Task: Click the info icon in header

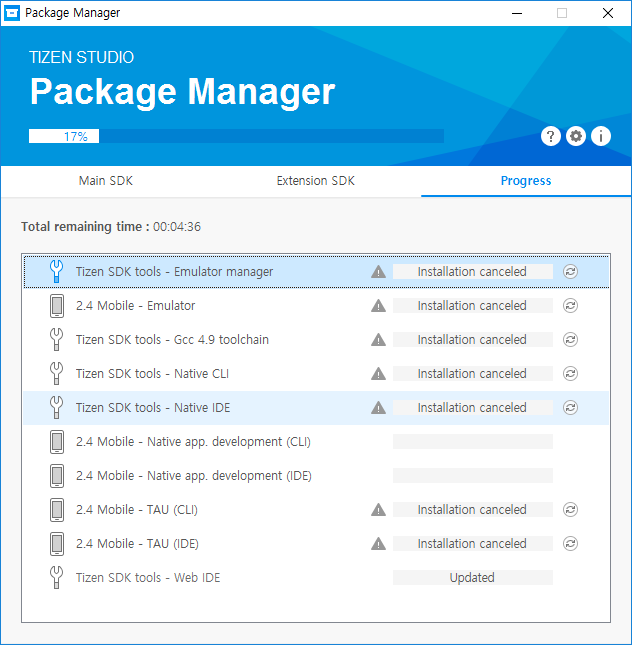Action: (x=601, y=137)
